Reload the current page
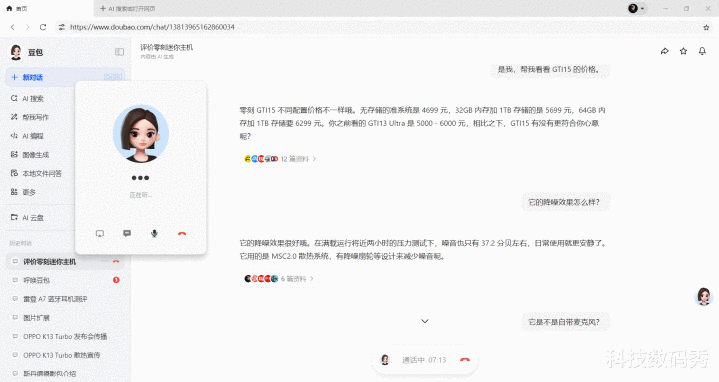The width and height of the screenshot is (719, 382). point(43,27)
